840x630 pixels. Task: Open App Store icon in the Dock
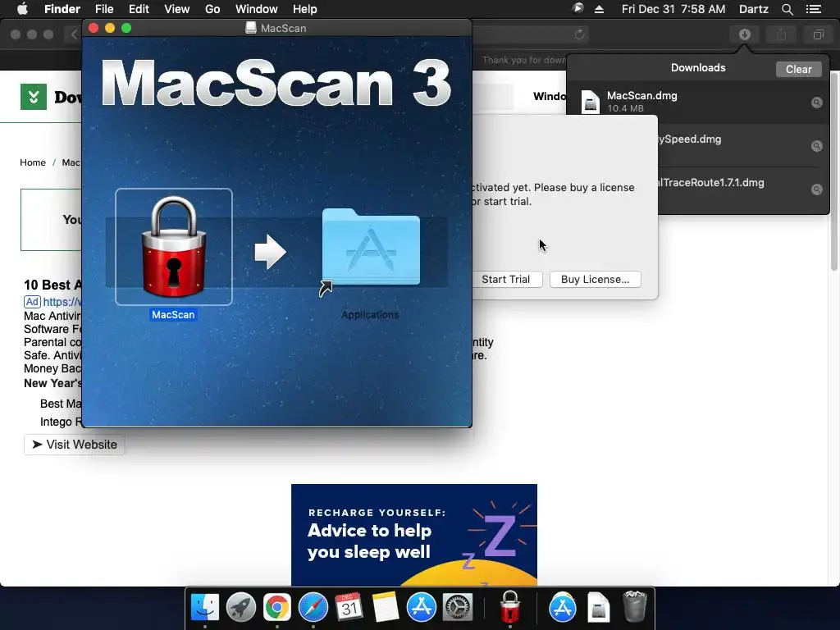421,608
